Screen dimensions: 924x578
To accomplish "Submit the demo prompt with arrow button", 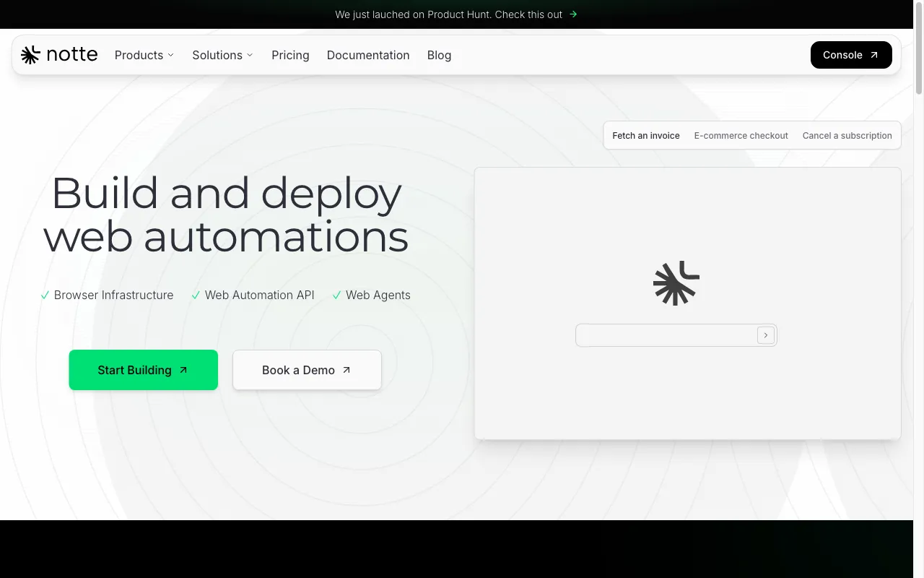I will (x=766, y=335).
